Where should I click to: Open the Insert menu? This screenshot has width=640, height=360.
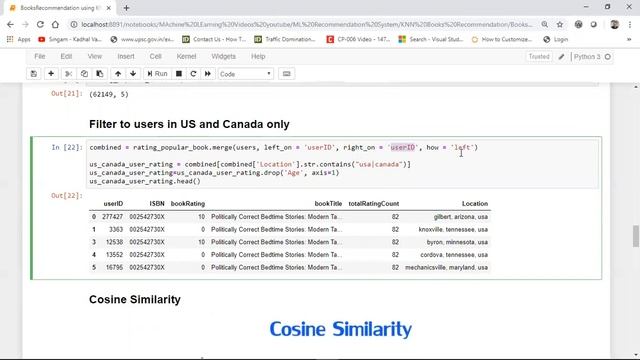pos(126,56)
